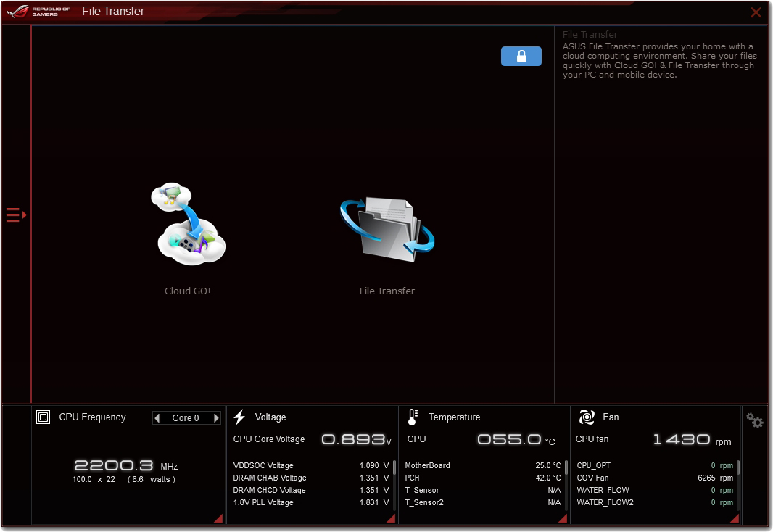Click the 8.6 watts power reading
The height and width of the screenshot is (532, 773).
[152, 479]
